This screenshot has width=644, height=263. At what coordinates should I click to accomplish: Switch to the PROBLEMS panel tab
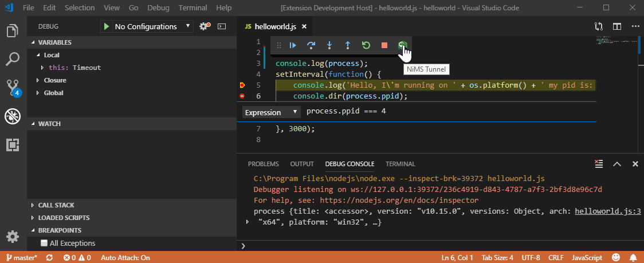pos(263,163)
